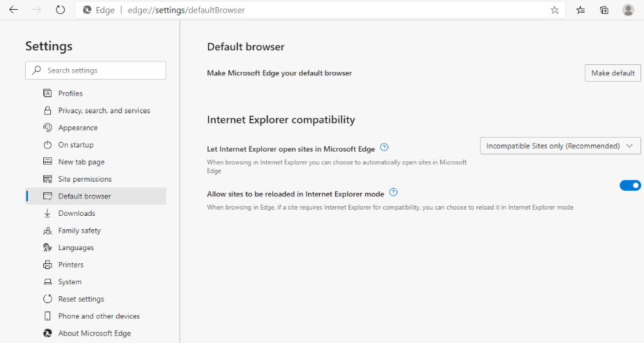644x343 pixels.
Task: Open the profile avatar icon
Action: (x=628, y=10)
